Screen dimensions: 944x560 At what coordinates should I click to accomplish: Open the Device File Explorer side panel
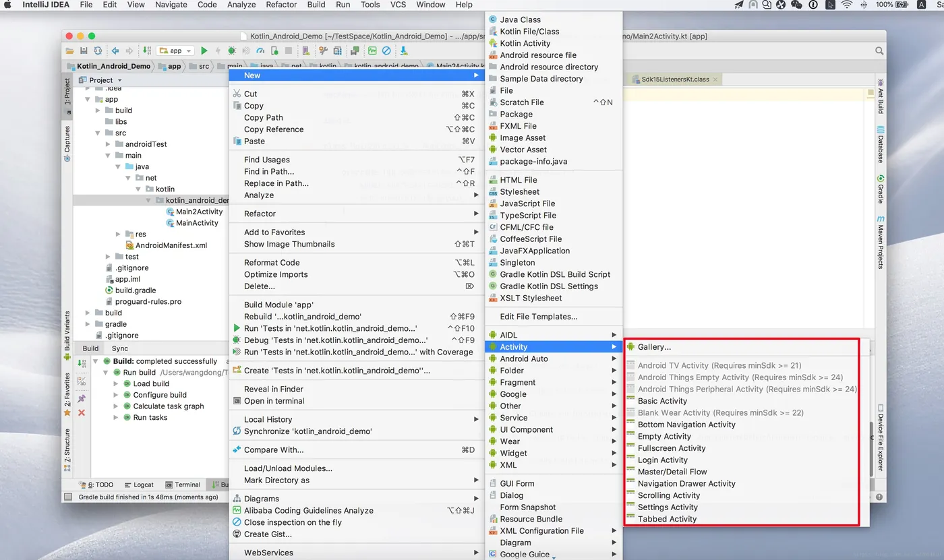881,439
